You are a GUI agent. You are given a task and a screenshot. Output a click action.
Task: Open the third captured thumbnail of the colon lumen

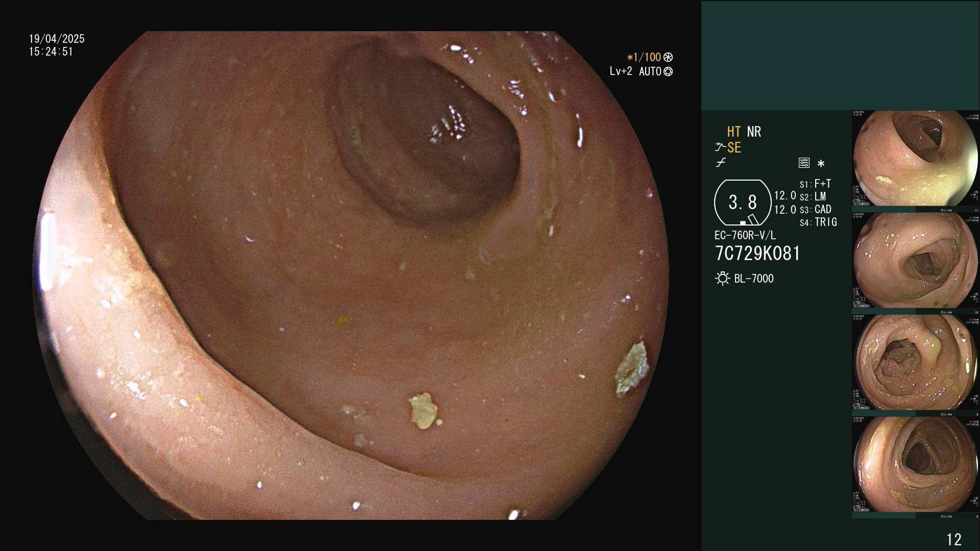point(916,363)
